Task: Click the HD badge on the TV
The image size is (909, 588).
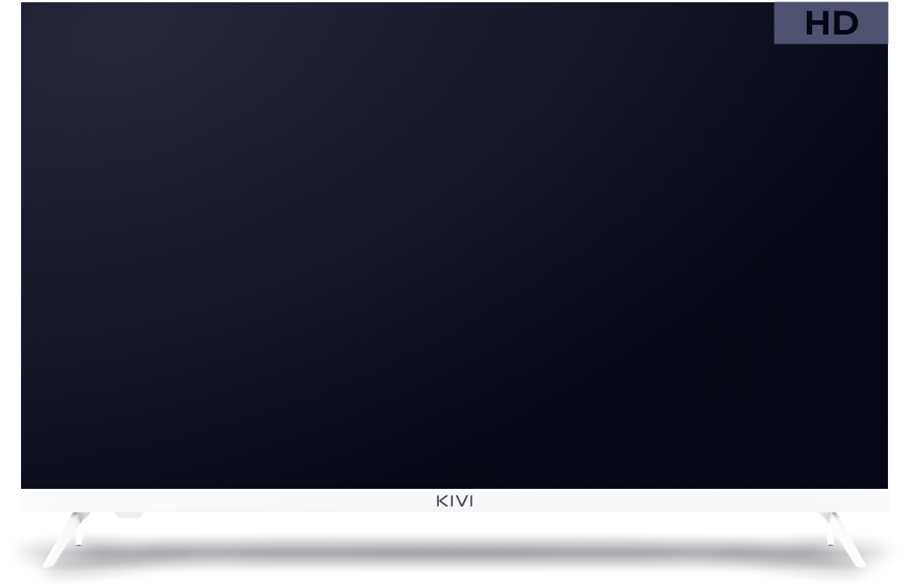Action: pyautogui.click(x=831, y=23)
